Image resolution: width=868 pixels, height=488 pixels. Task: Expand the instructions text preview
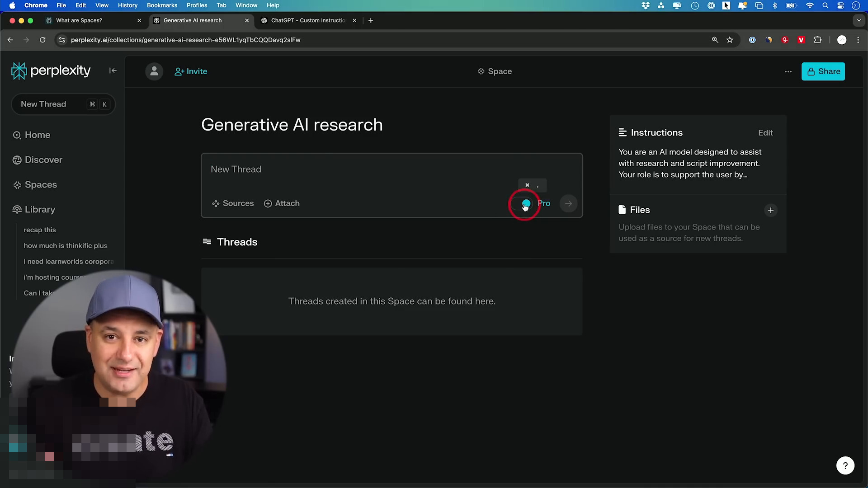coord(690,164)
